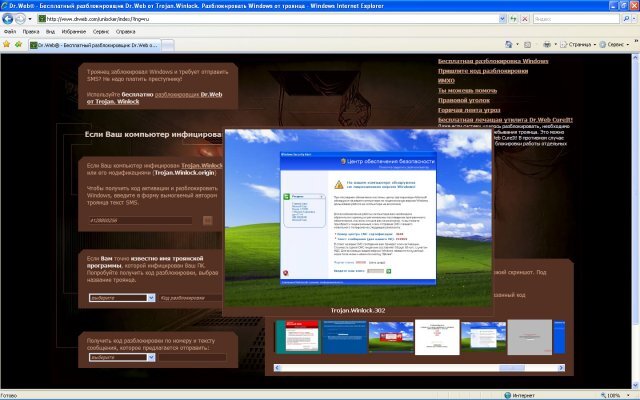The image size is (640, 400).
Task: Open the SMS number 'выберите' dropdown at bottom
Action: click(122, 357)
